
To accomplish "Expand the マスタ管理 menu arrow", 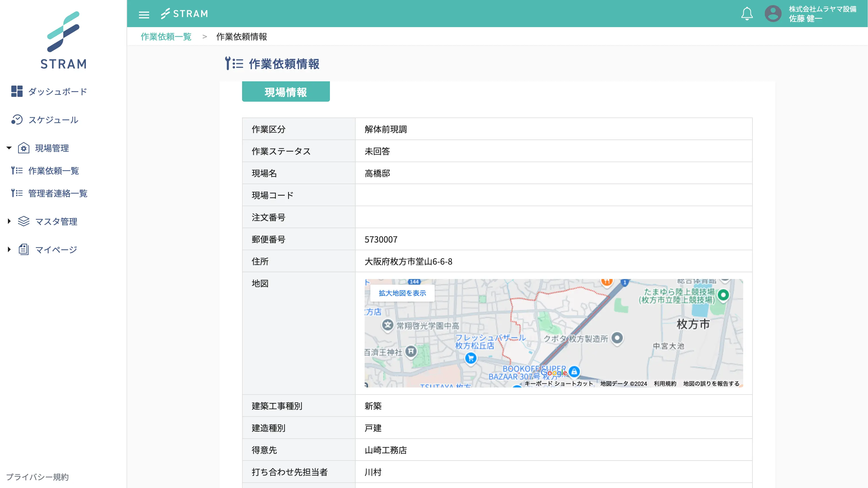I will pyautogui.click(x=9, y=221).
